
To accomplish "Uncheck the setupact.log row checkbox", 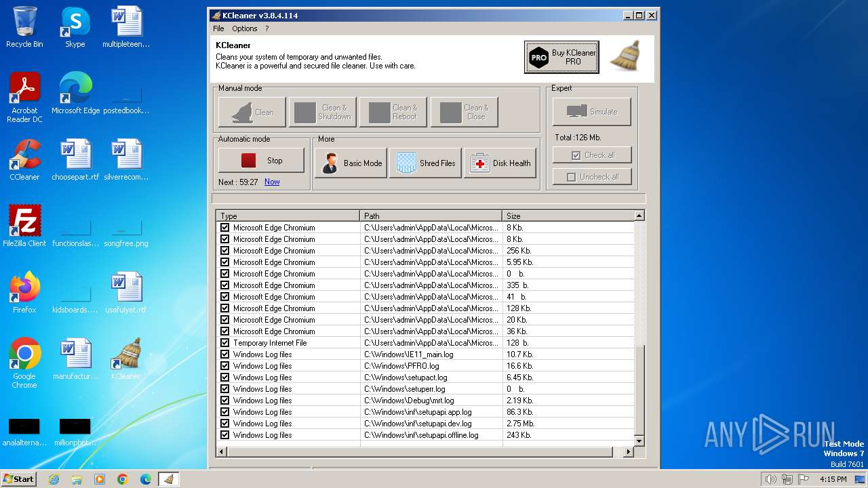I will (225, 378).
